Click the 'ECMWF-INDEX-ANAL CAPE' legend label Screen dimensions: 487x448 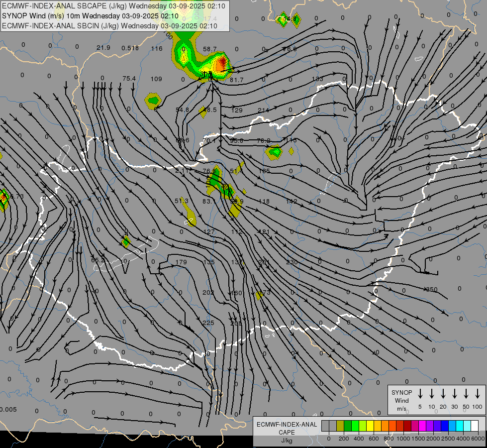[x=287, y=428]
